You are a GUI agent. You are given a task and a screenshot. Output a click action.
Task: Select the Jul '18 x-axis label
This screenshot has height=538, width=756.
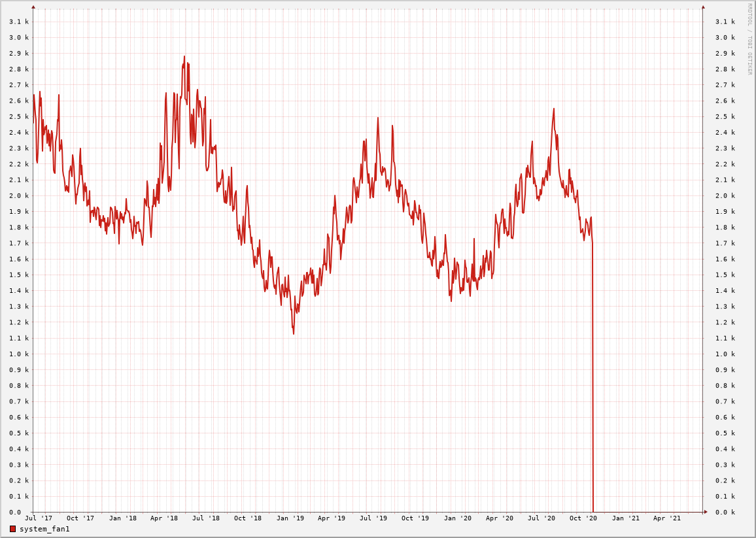(206, 518)
